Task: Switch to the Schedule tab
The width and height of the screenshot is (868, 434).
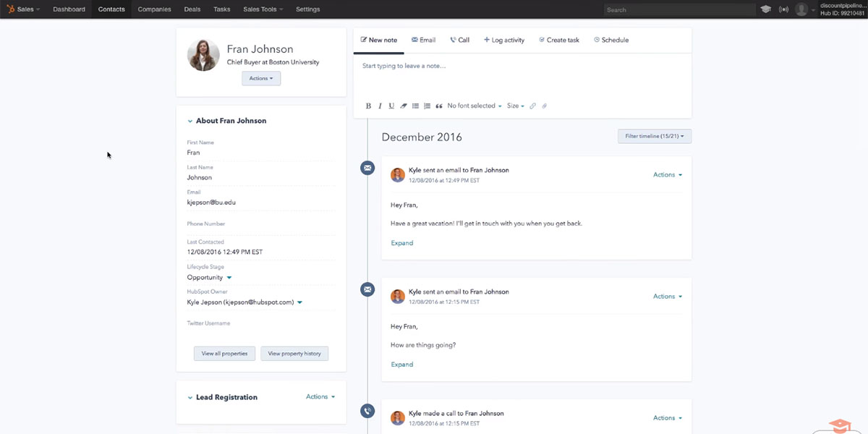Action: (x=611, y=40)
